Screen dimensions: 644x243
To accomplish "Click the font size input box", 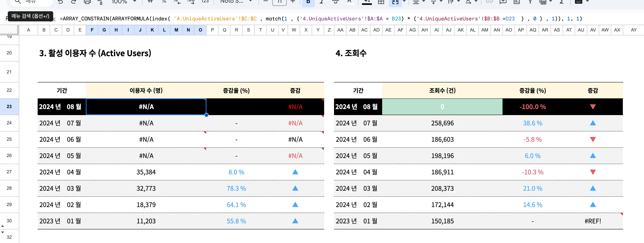I will tap(279, 2).
